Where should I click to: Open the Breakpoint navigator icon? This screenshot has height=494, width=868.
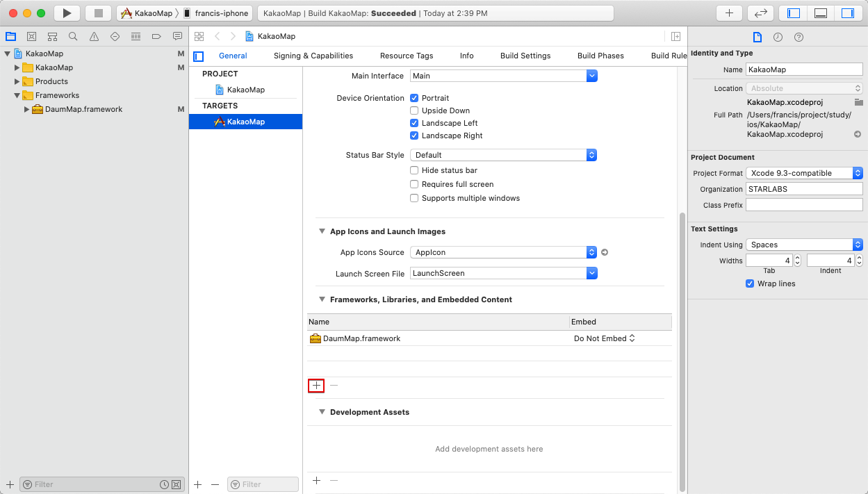click(156, 36)
